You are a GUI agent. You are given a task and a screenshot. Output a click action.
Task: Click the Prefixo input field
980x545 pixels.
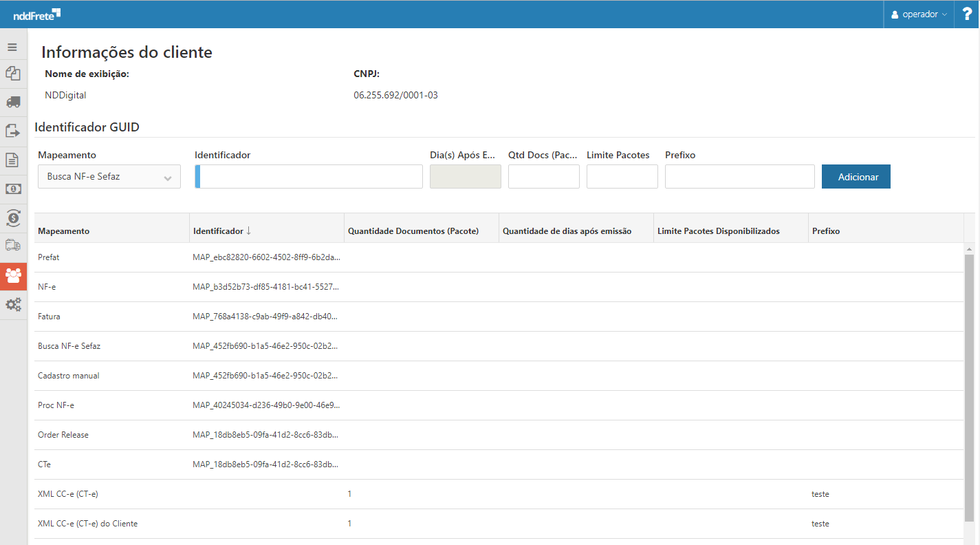click(739, 177)
